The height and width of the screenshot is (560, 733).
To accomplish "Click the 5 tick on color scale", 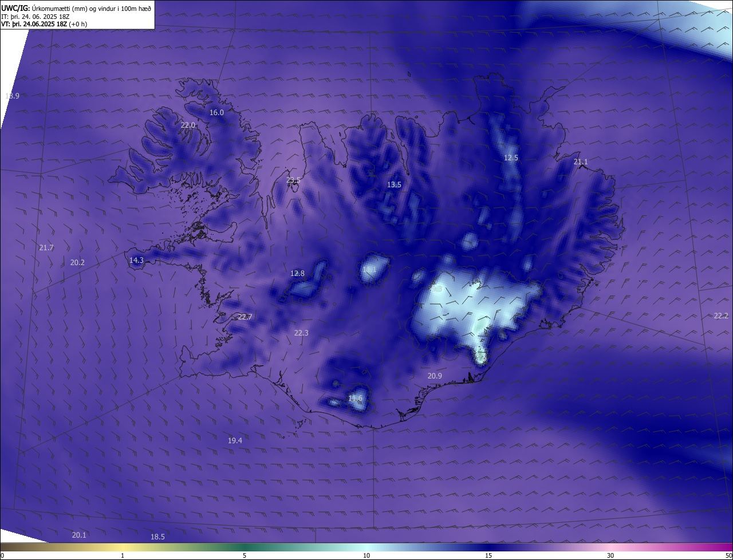I will pyautogui.click(x=245, y=555).
